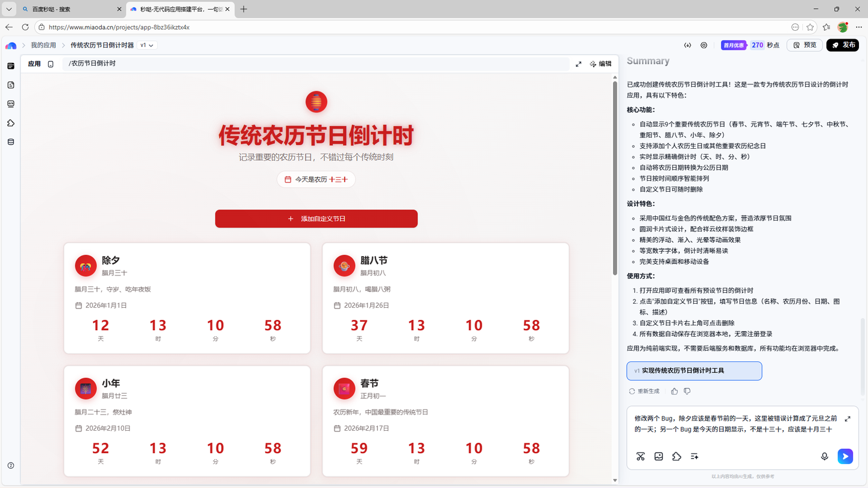Screen dimensions: 868x488
Task: Select the app layout icon at sidebar top
Action: point(10,66)
